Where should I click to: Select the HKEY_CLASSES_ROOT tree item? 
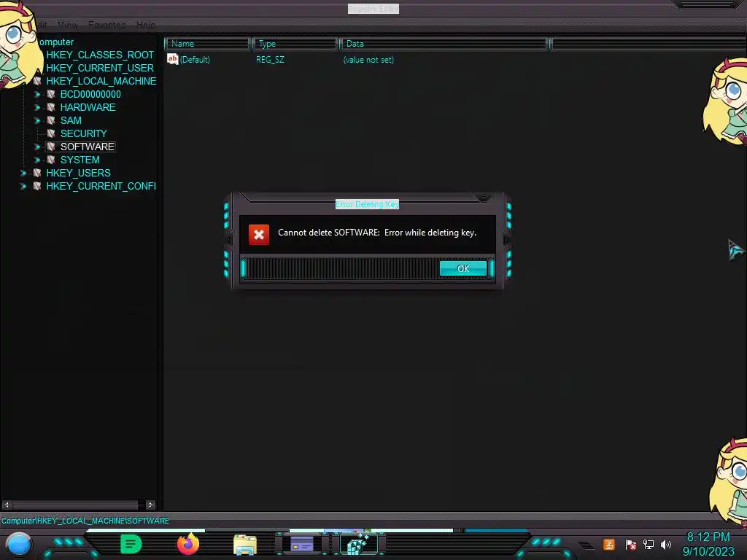coord(100,55)
